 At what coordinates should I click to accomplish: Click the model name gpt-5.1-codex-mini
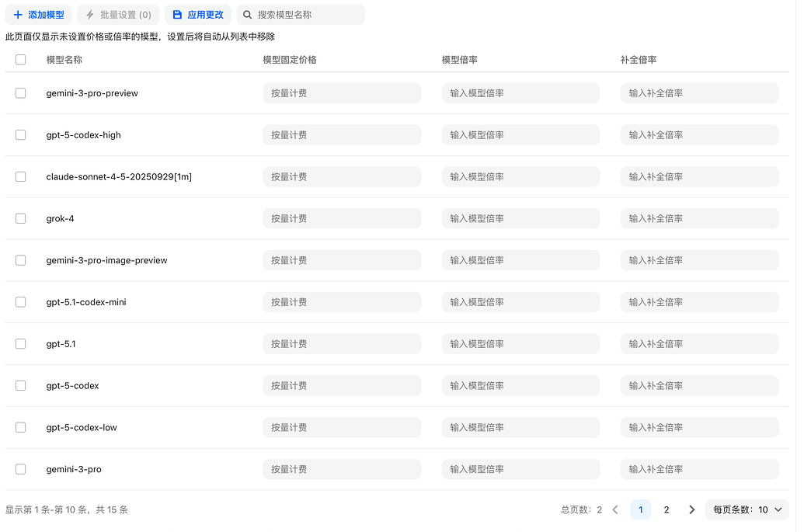point(86,302)
